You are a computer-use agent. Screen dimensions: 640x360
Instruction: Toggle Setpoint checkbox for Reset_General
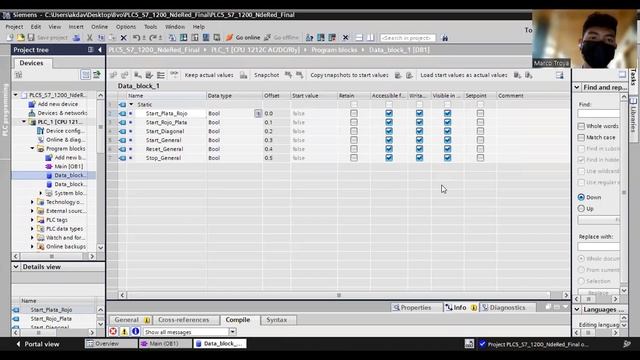coord(480,149)
